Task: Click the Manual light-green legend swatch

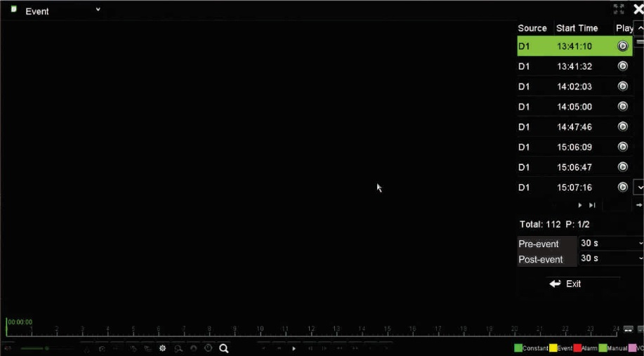Action: tap(603, 348)
